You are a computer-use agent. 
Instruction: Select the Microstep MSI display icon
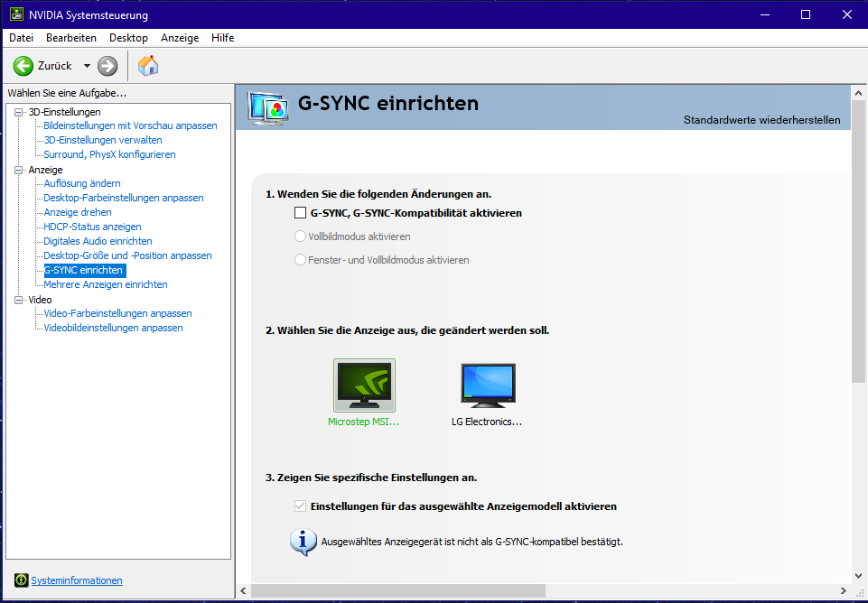click(364, 385)
